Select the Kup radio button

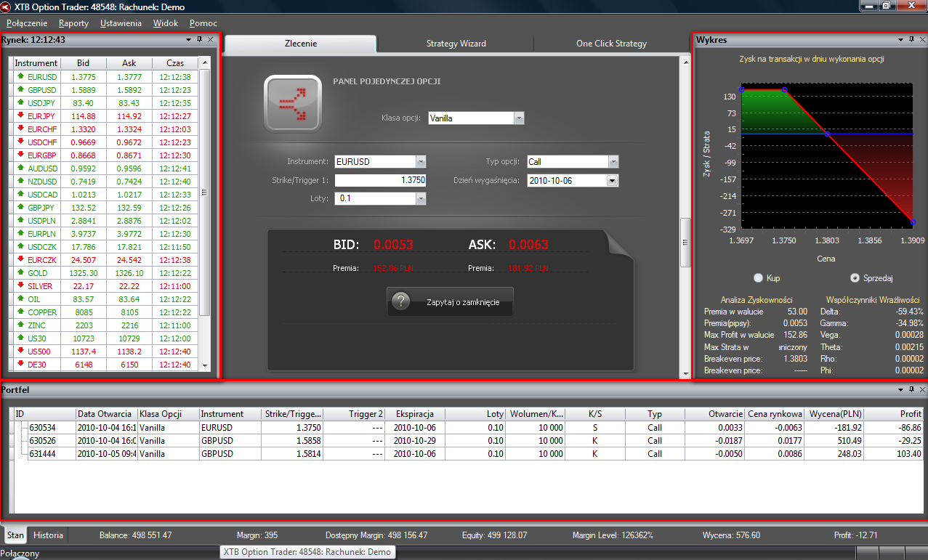[x=759, y=277]
